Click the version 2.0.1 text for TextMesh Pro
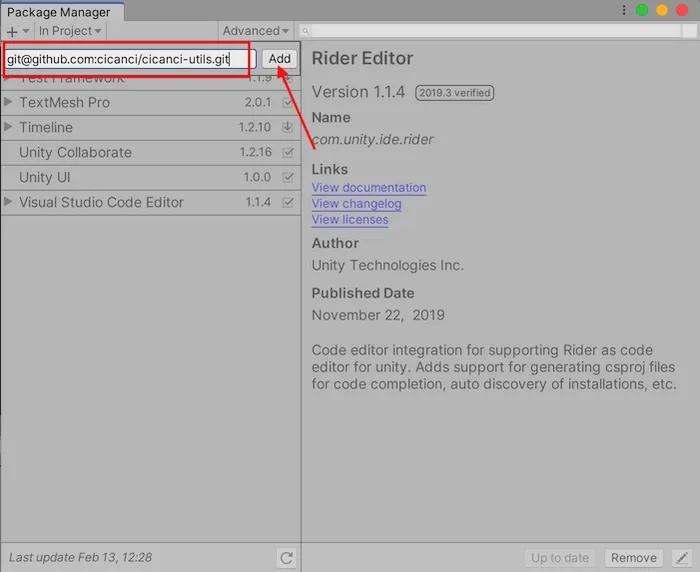This screenshot has width=700, height=572. click(258, 102)
